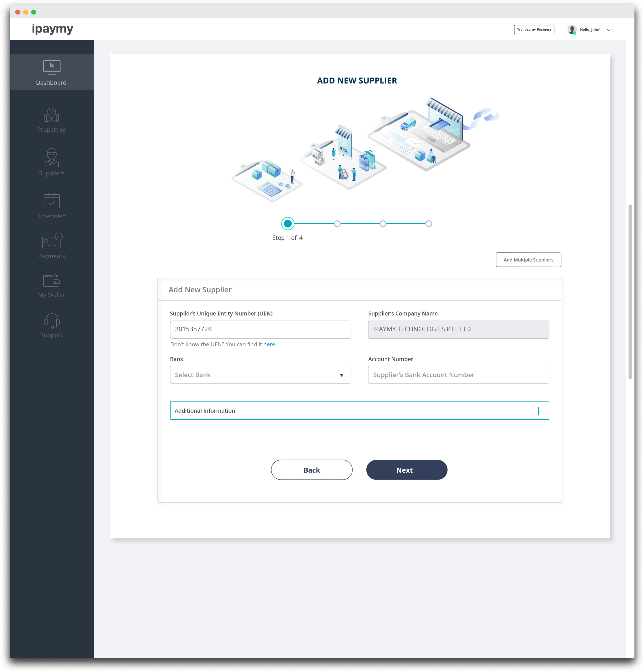Click the ipaymy logo
This screenshot has width=644, height=672.
52,29
